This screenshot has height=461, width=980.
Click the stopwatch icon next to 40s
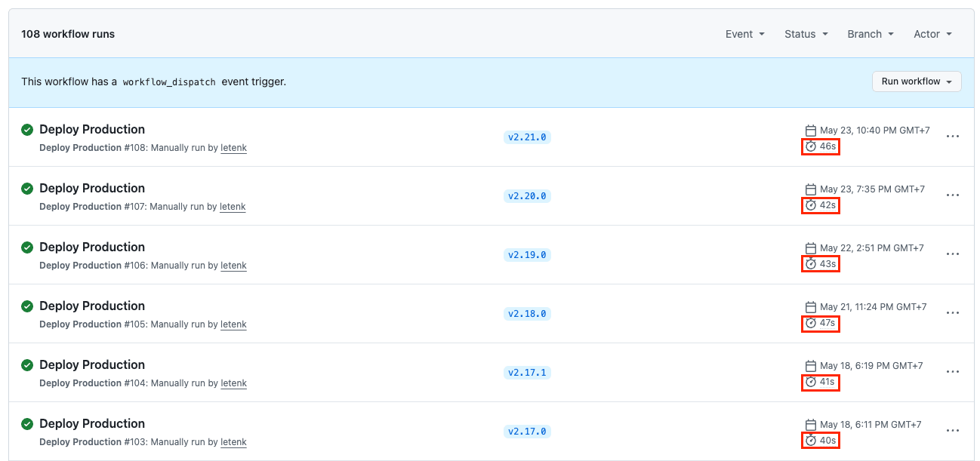click(x=811, y=441)
